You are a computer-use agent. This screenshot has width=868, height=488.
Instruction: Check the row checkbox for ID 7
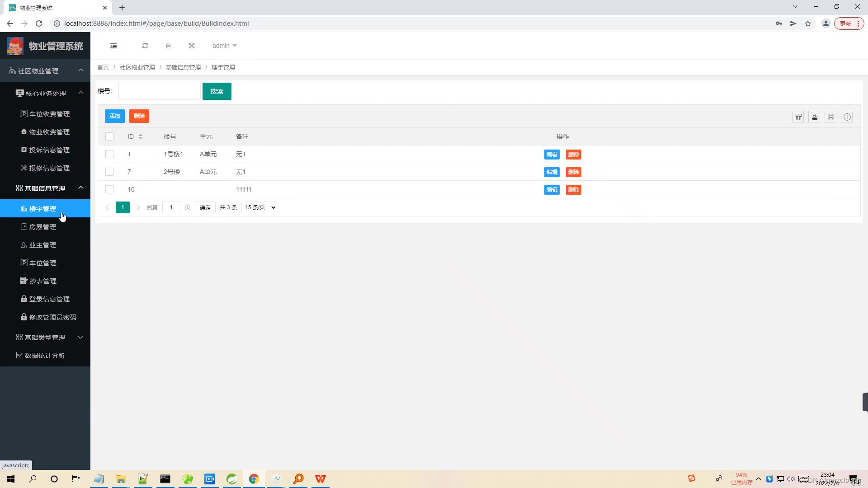pyautogui.click(x=109, y=172)
